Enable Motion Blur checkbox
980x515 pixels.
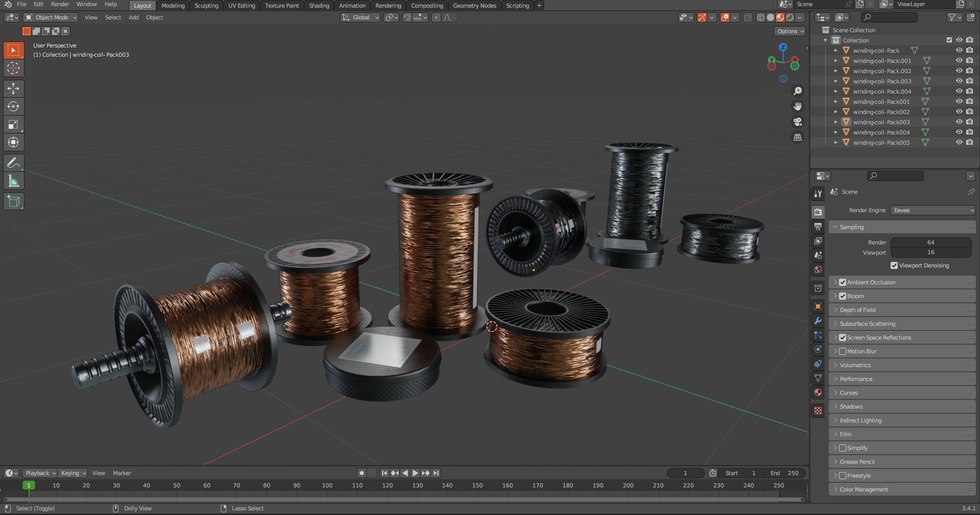pos(843,351)
